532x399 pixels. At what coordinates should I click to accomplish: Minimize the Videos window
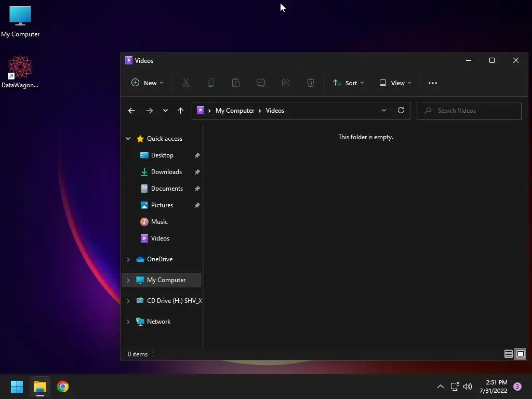point(469,60)
